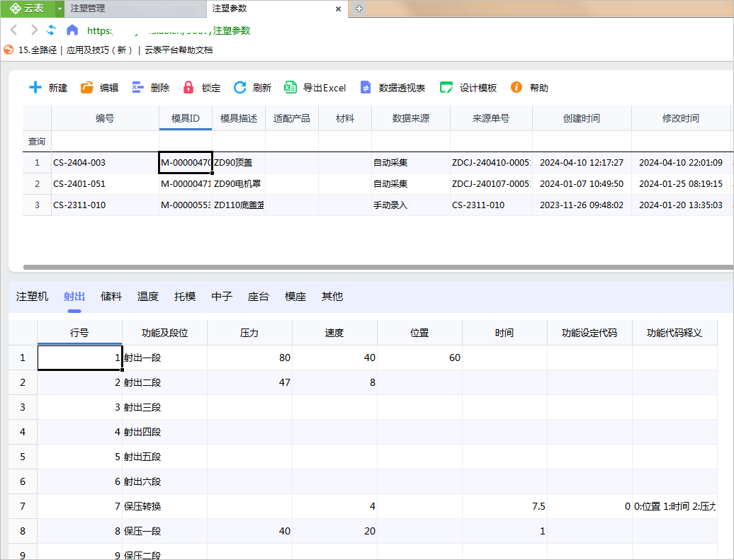Switch to the 托模 tab
Image resolution: width=734 pixels, height=560 pixels.
[185, 297]
